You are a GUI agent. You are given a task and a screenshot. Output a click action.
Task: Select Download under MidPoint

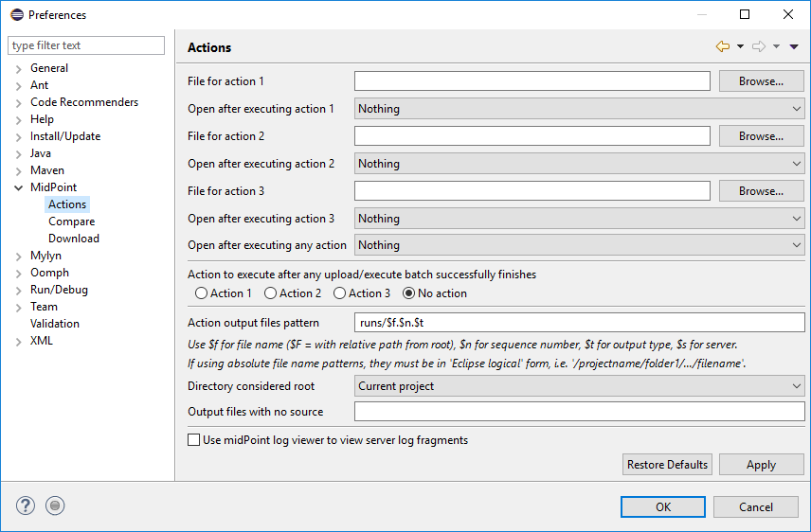74,239
